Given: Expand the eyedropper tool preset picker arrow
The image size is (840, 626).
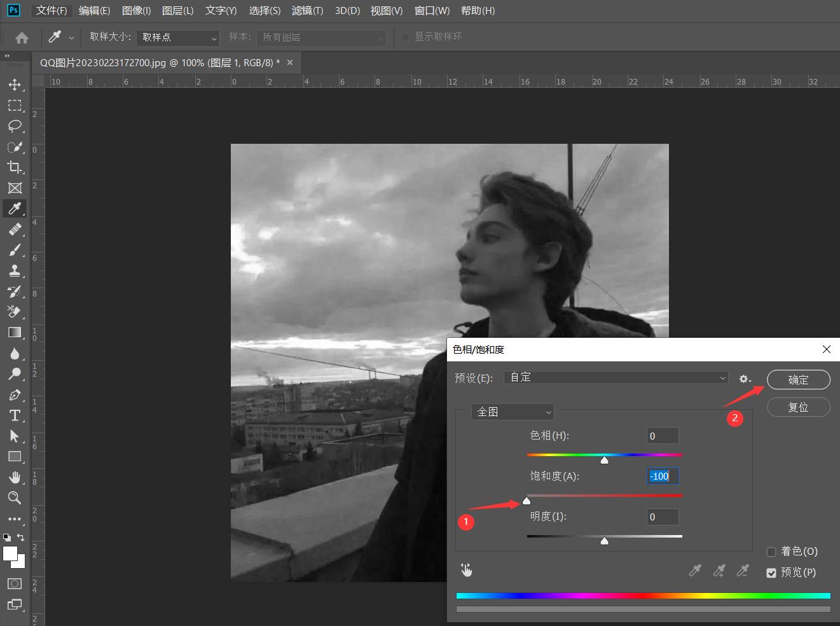Looking at the screenshot, I should pos(71,38).
